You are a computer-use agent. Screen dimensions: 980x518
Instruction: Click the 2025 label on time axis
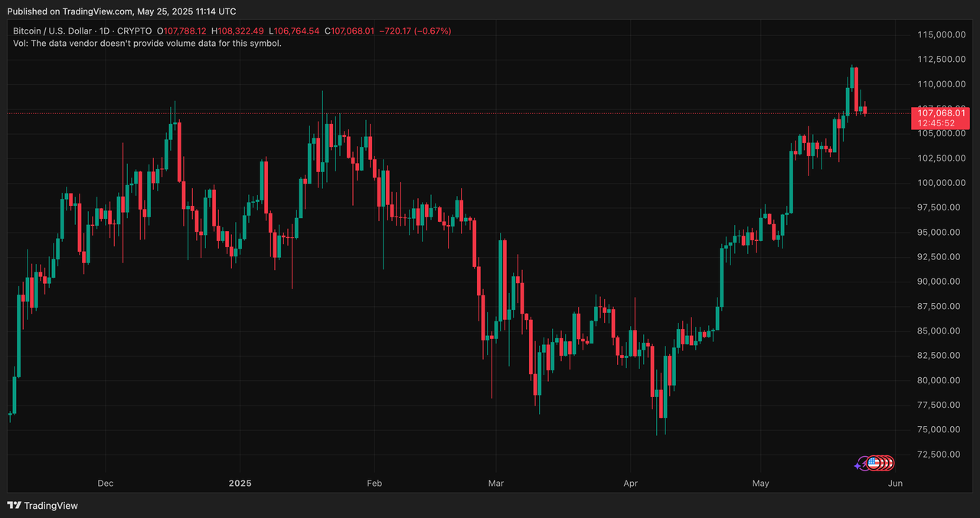tap(240, 484)
